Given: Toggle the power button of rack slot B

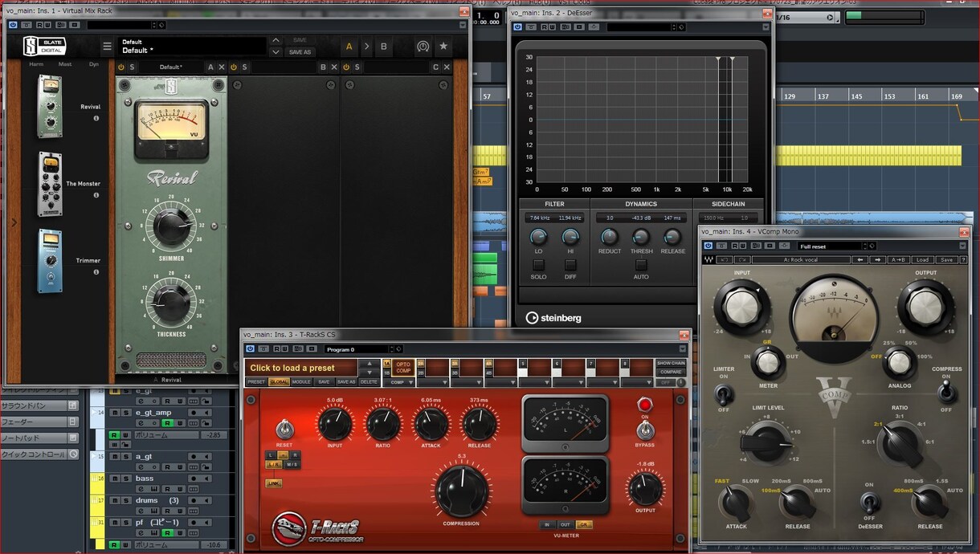Looking at the screenshot, I should pyautogui.click(x=234, y=67).
